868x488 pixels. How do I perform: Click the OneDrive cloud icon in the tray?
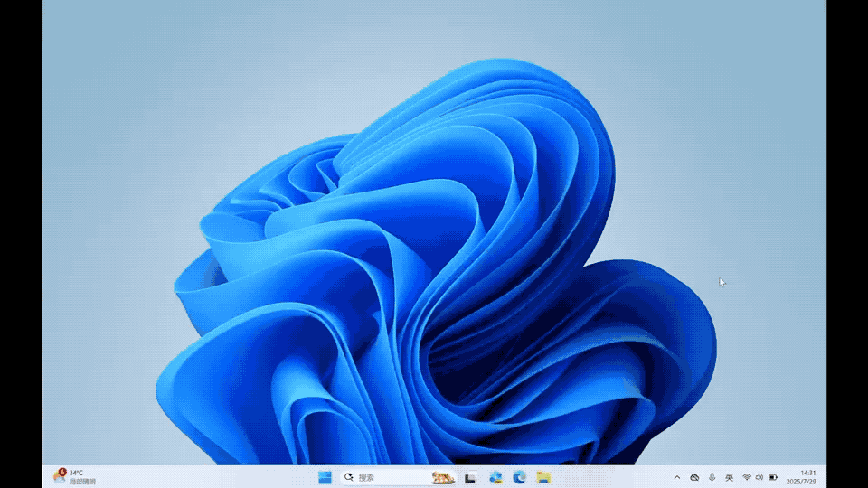point(694,477)
